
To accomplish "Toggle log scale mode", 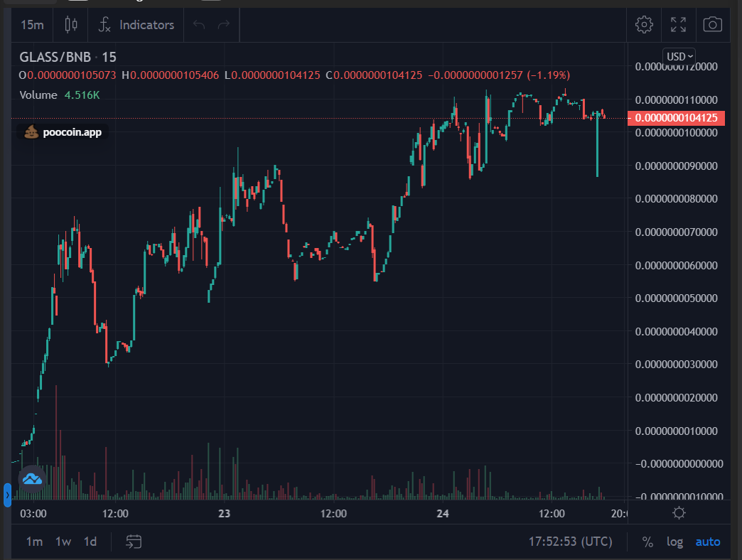I will tap(674, 542).
